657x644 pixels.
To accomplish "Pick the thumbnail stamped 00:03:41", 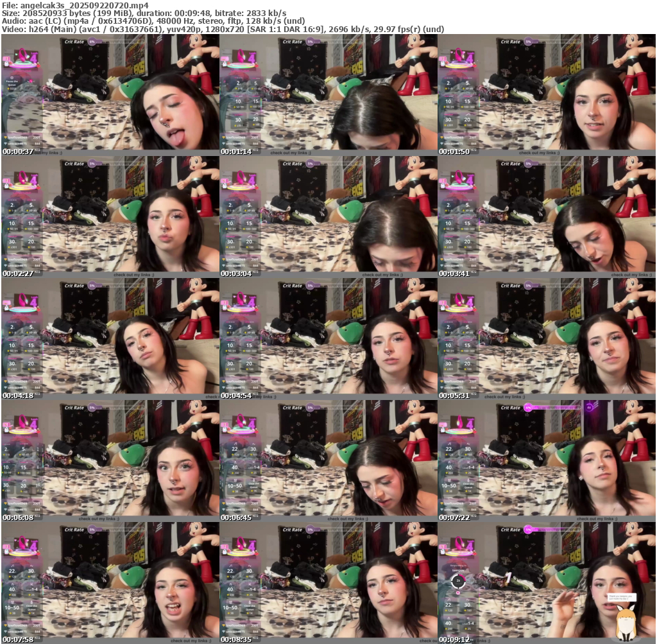I will 547,217.
